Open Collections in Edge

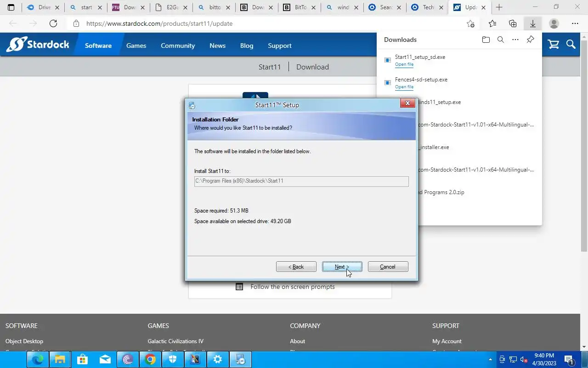pos(513,23)
